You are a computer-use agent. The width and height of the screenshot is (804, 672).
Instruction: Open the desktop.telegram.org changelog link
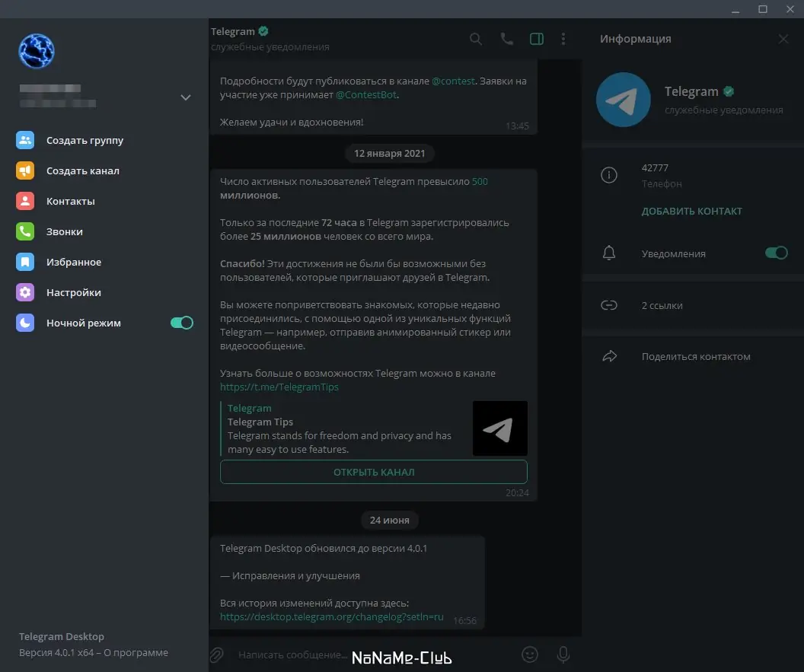click(x=332, y=616)
